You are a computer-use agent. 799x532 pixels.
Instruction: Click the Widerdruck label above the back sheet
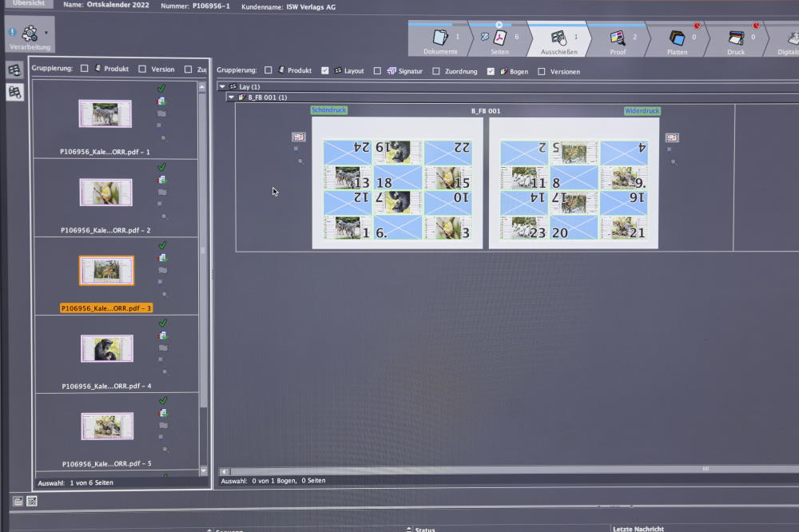point(642,110)
